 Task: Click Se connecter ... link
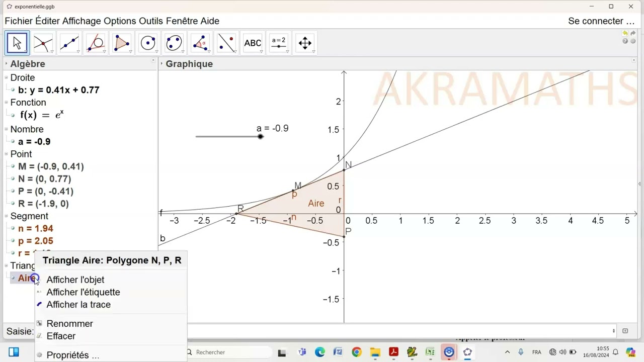point(601,21)
